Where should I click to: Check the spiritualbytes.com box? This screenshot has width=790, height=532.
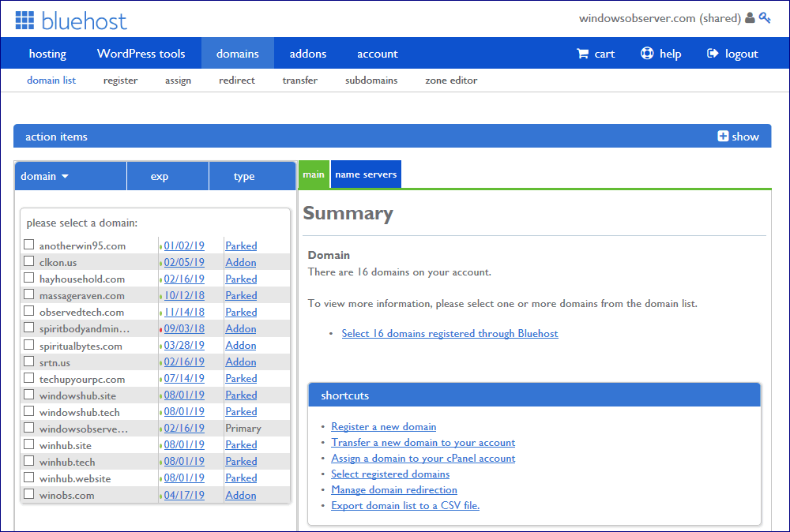pyautogui.click(x=28, y=345)
